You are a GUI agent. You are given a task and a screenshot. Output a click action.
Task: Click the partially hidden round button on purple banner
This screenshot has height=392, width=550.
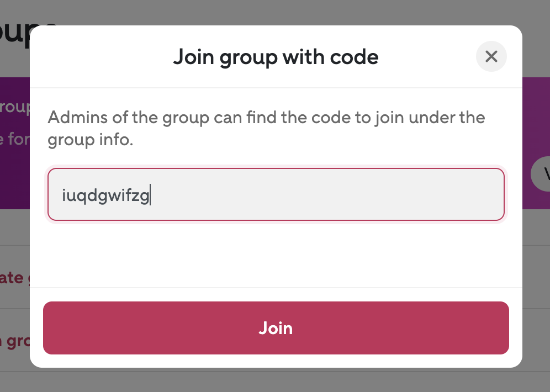click(541, 174)
